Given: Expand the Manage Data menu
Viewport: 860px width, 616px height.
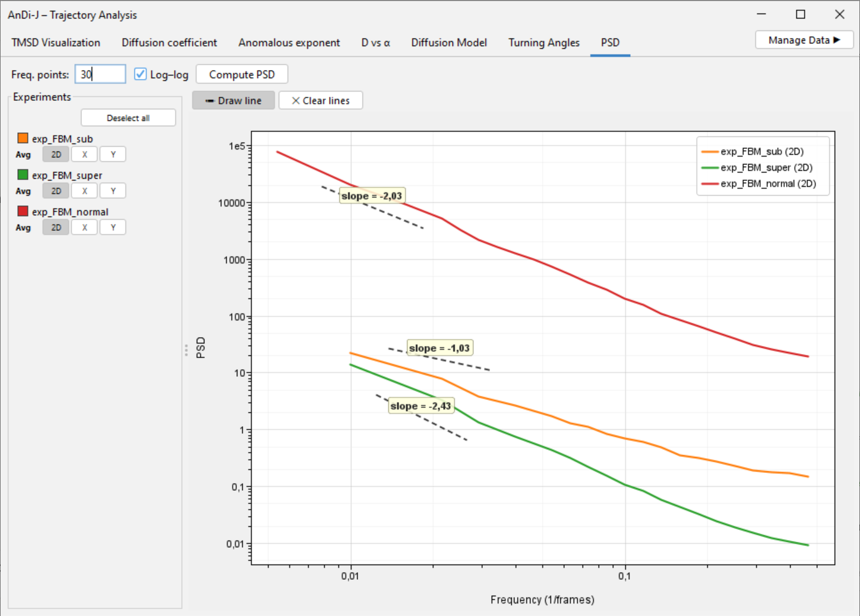Looking at the screenshot, I should click(804, 40).
